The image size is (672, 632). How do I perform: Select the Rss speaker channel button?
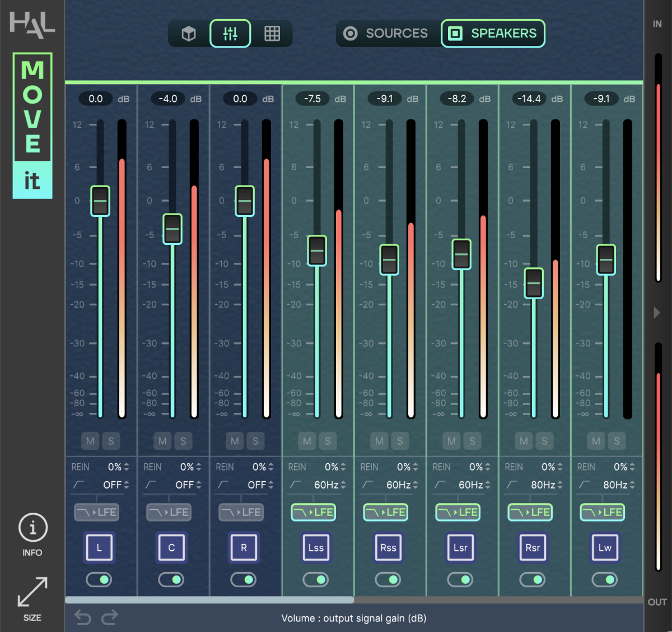tap(388, 547)
